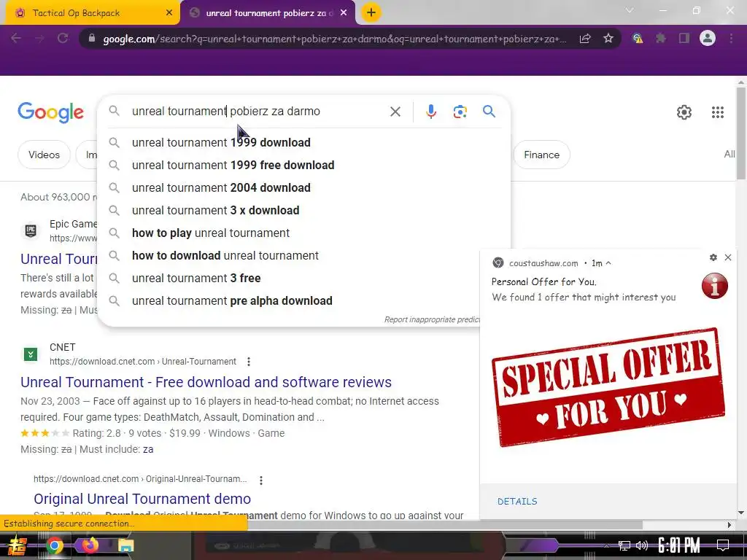Reload the page in Chrome
Image resolution: width=747 pixels, height=560 pixels.
click(63, 38)
